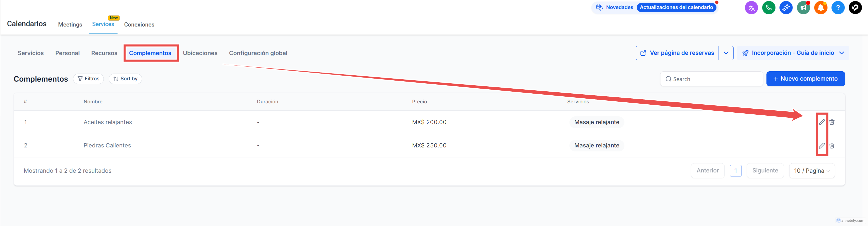Click the blue sparkle AI assistant icon
The width and height of the screenshot is (868, 226).
click(786, 8)
